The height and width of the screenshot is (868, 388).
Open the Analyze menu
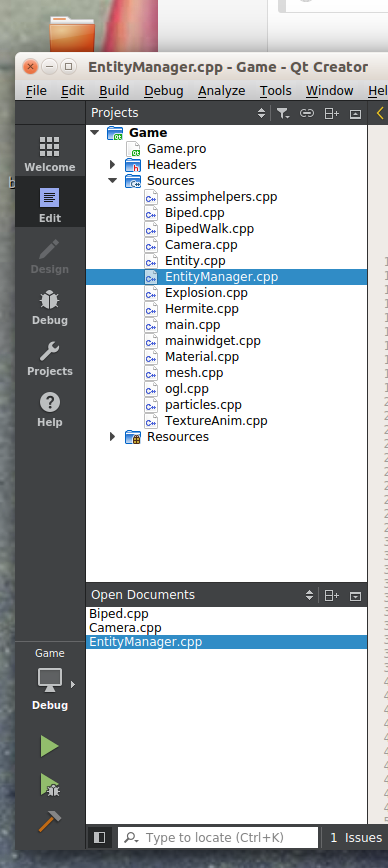click(221, 91)
